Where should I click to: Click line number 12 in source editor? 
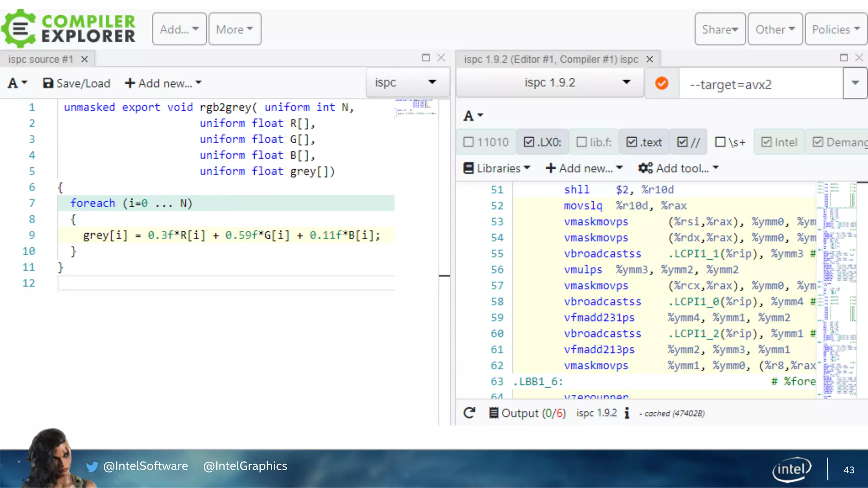click(28, 283)
